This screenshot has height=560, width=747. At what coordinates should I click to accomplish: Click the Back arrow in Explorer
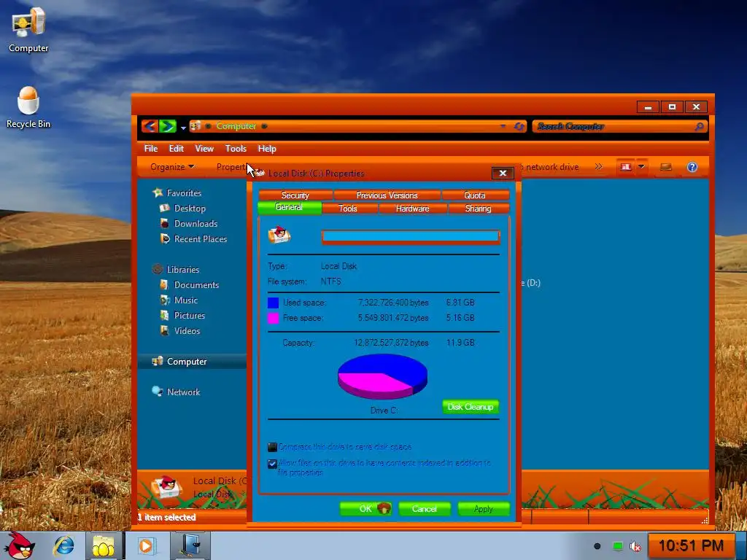pos(149,126)
